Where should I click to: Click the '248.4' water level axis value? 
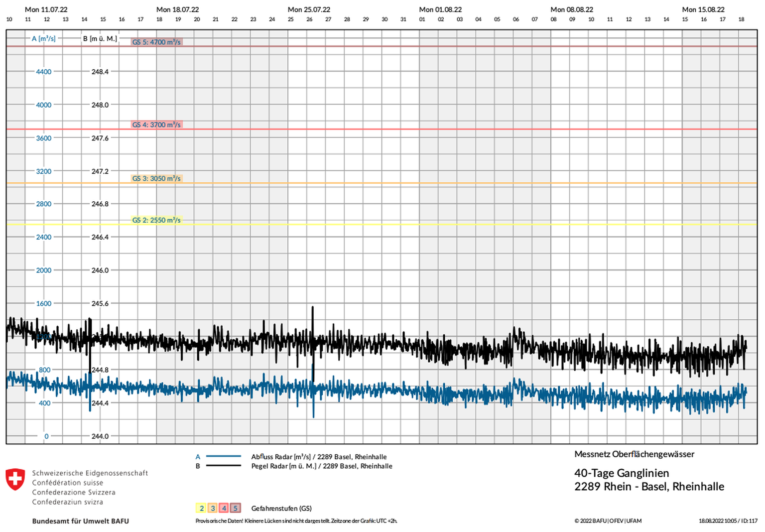[x=100, y=72]
